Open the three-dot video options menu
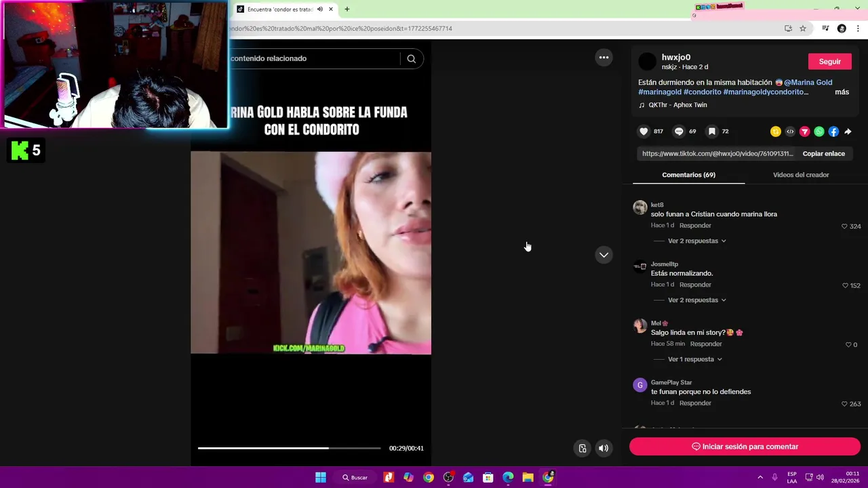Viewport: 868px width, 488px height. tap(604, 58)
